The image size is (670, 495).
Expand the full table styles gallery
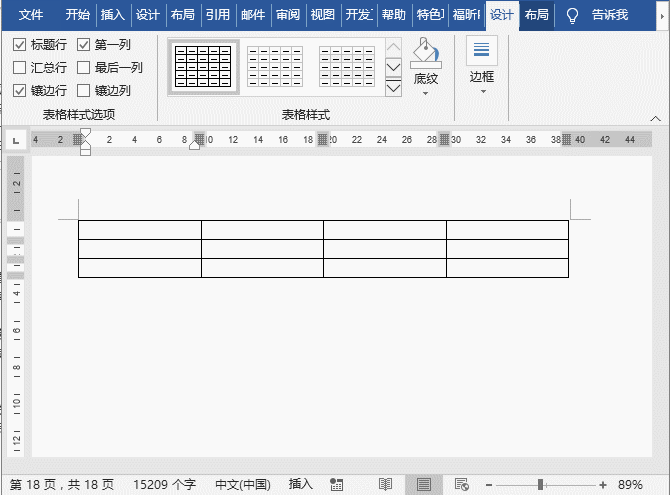pyautogui.click(x=393, y=88)
